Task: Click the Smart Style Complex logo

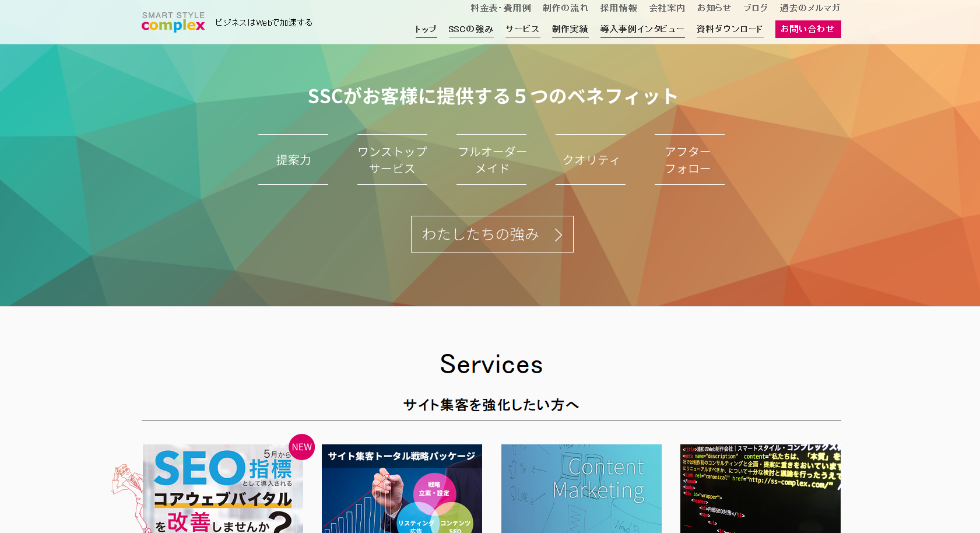Action: pyautogui.click(x=173, y=22)
